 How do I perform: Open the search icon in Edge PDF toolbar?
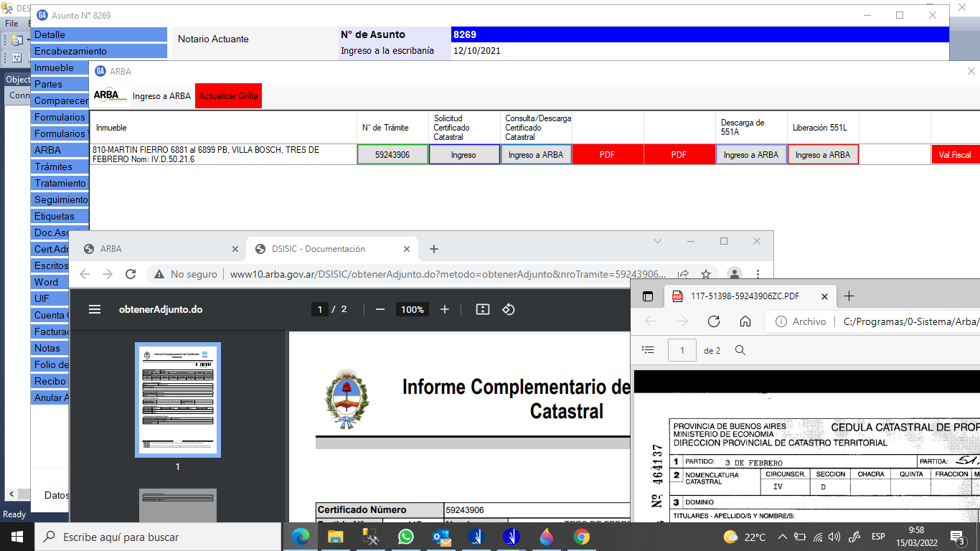click(740, 350)
